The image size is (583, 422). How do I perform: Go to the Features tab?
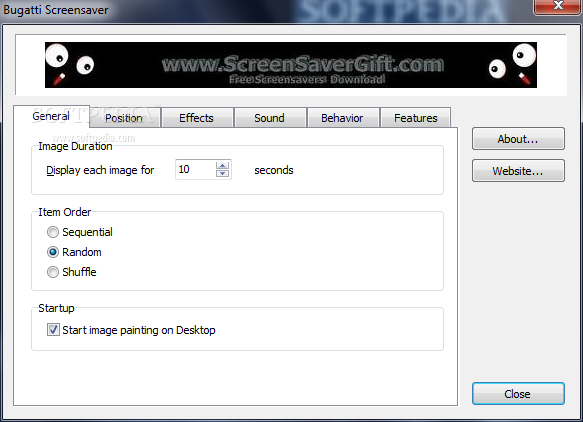coord(416,118)
